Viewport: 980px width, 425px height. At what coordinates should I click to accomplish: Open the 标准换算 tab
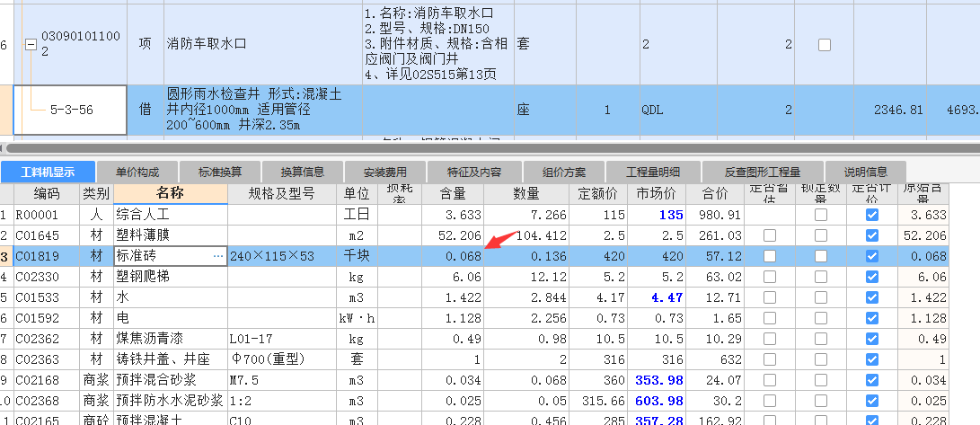219,172
